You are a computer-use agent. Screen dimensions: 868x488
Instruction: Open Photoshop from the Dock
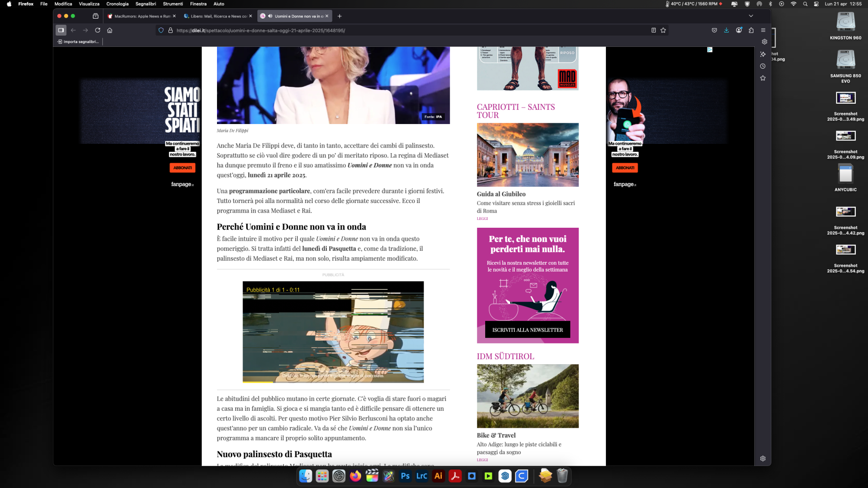pos(405,476)
